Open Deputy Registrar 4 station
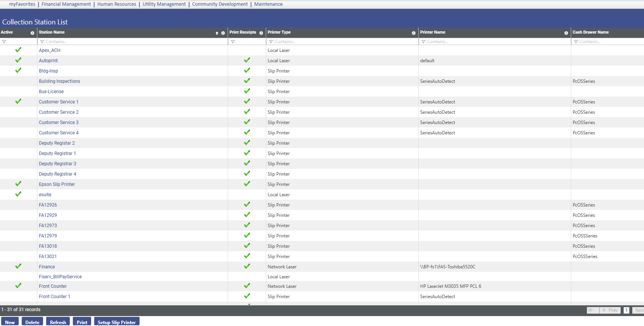 pos(58,174)
